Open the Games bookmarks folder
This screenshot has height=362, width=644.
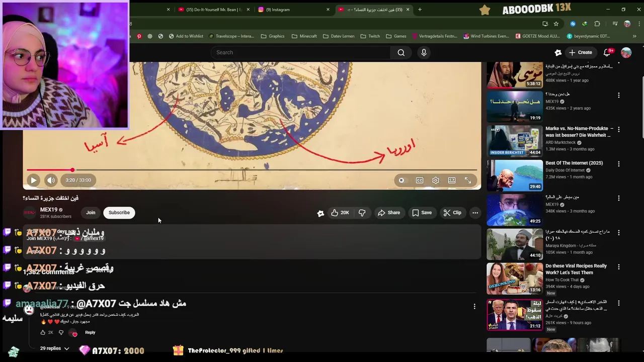tap(396, 36)
